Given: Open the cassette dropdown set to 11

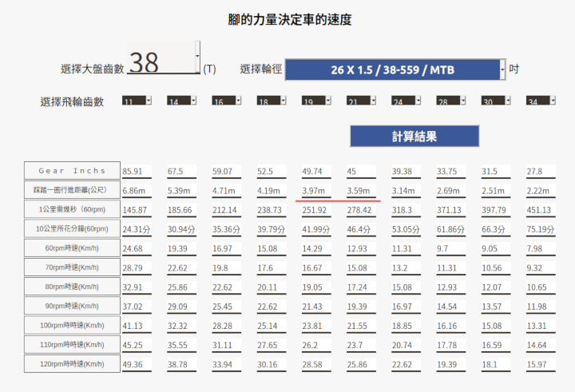Looking at the screenshot, I should 137,101.
